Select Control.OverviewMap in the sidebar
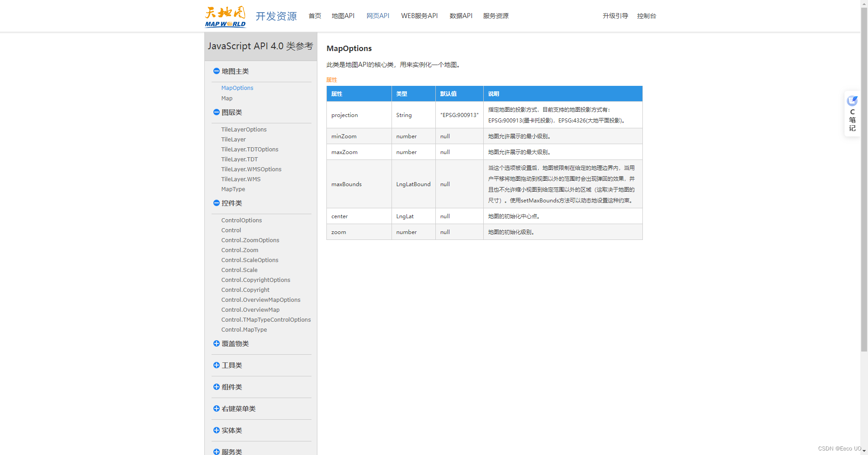 (250, 310)
